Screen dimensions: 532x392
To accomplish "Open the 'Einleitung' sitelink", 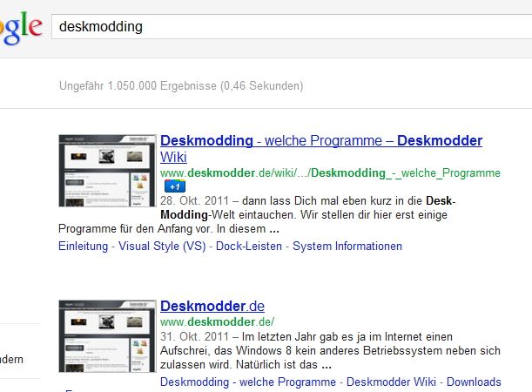I will point(83,247).
